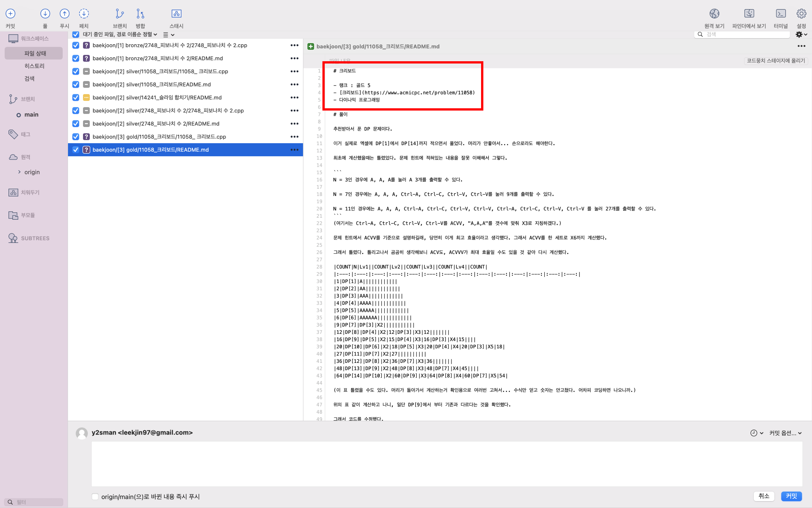Click stage hunk (코드뭉치 스테이지에 올리기) button
Screen dimensions: 812x508
[776, 61]
